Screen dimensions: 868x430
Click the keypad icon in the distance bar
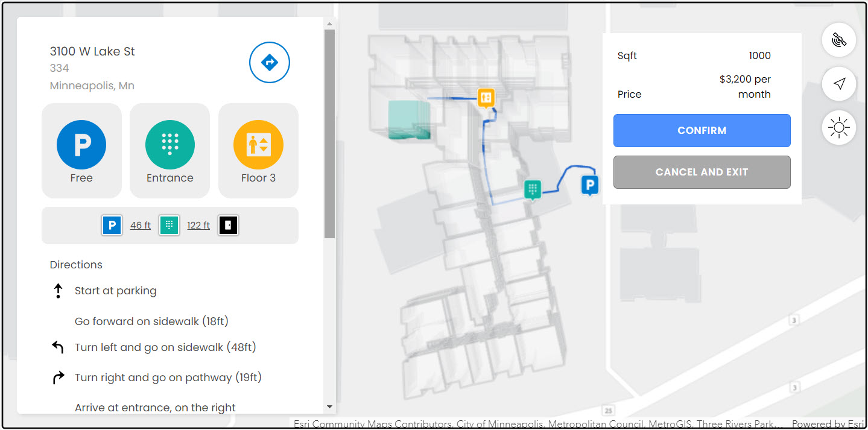pyautogui.click(x=169, y=224)
